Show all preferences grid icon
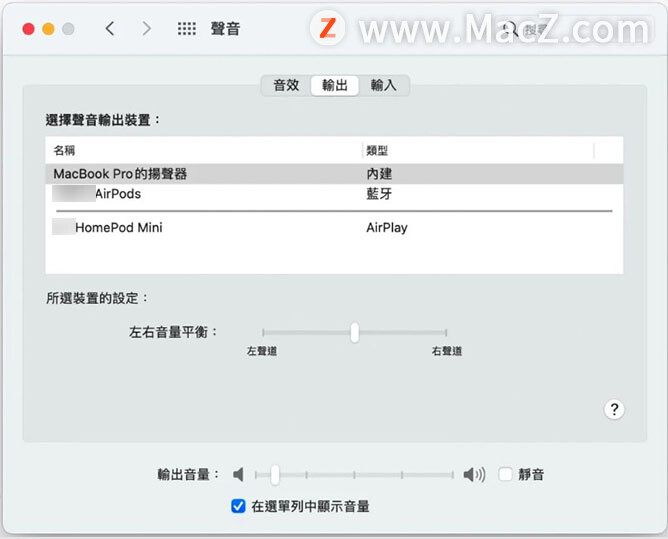 187,29
